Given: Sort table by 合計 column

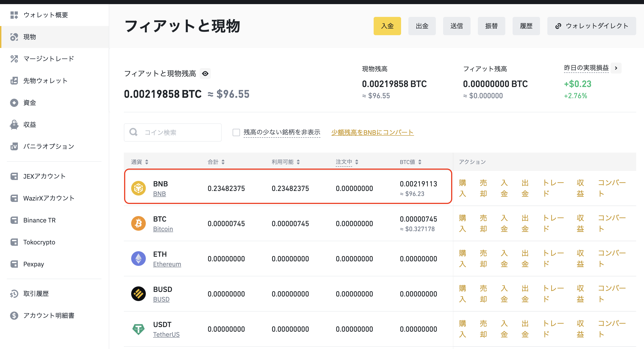Looking at the screenshot, I should coord(223,162).
